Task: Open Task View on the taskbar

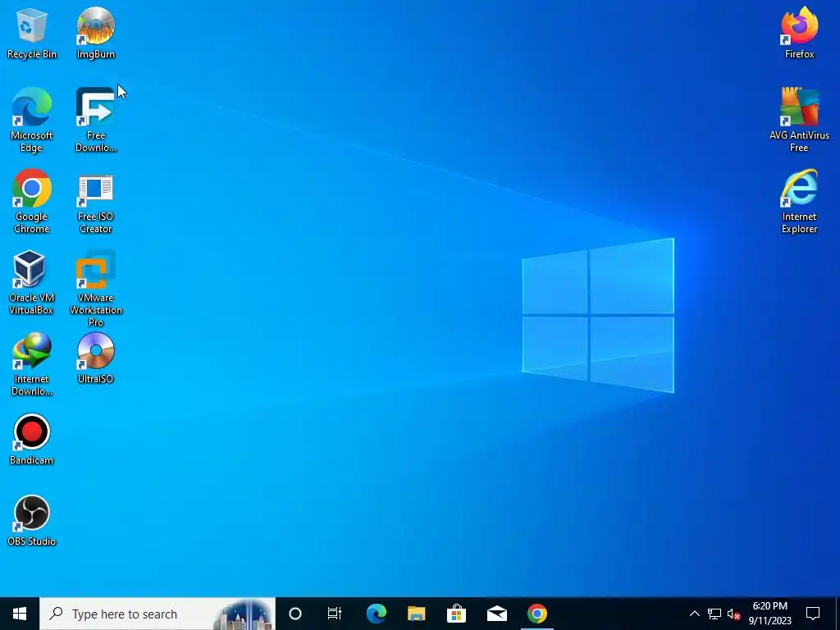Action: tap(335, 614)
